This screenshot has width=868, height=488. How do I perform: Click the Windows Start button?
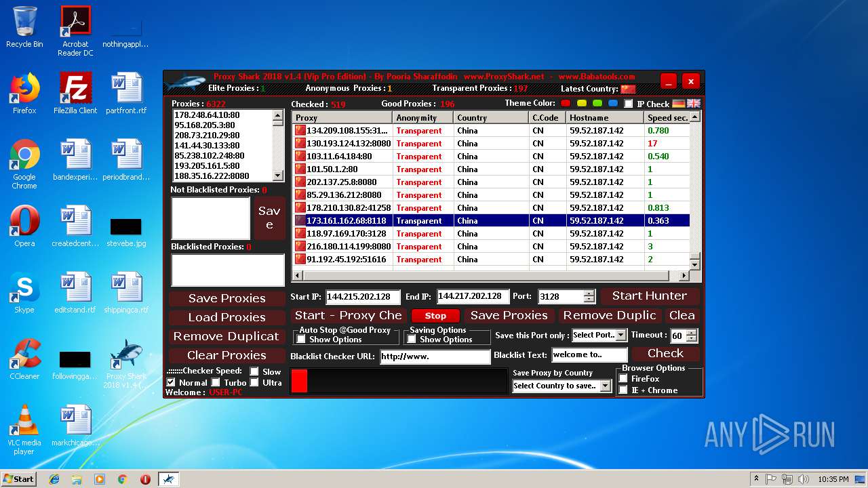point(18,479)
